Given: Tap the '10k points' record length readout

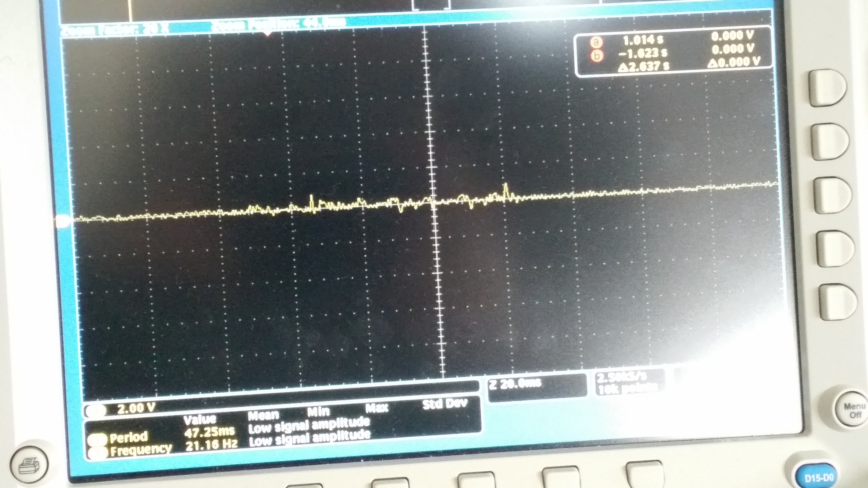Looking at the screenshot, I should pos(627,388).
